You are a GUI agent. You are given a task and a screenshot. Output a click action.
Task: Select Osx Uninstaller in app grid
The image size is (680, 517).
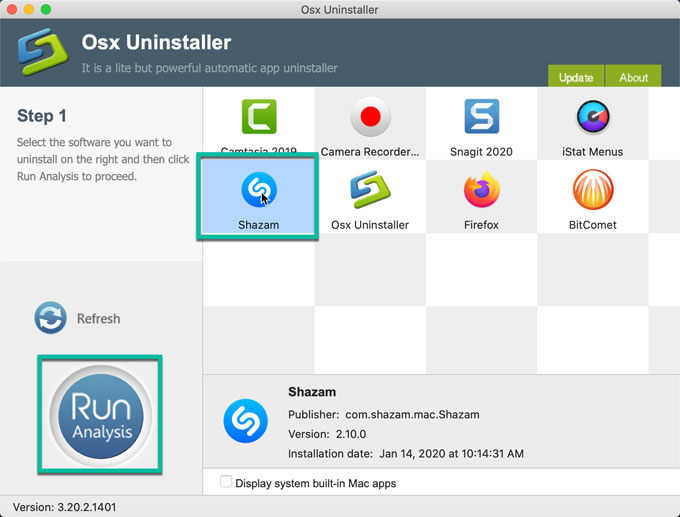pos(370,192)
